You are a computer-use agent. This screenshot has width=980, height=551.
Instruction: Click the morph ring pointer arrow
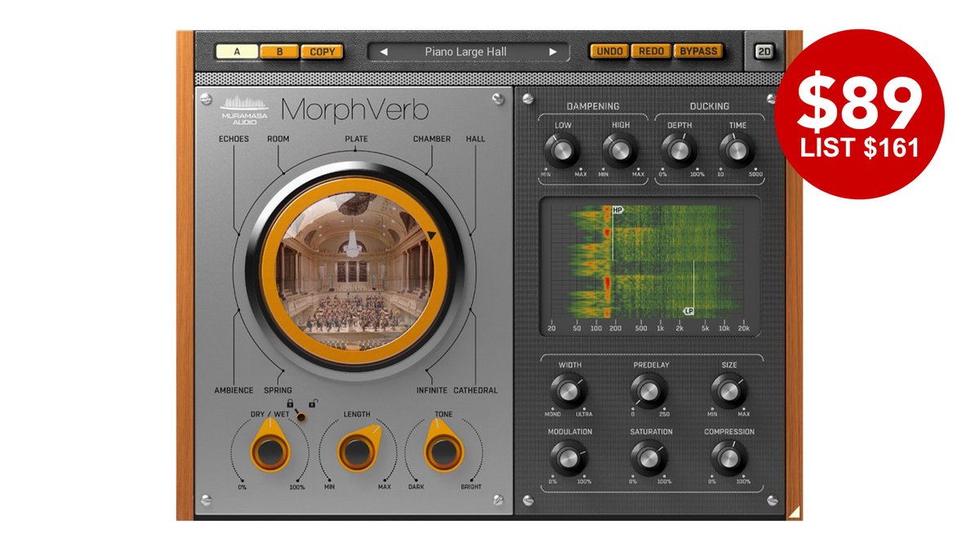point(431,237)
